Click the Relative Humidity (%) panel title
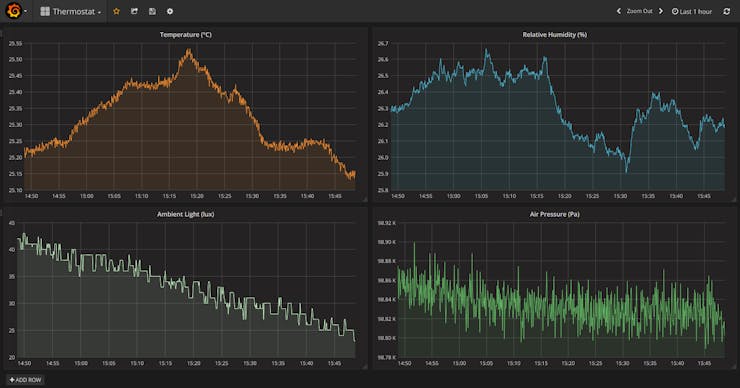 [x=555, y=34]
